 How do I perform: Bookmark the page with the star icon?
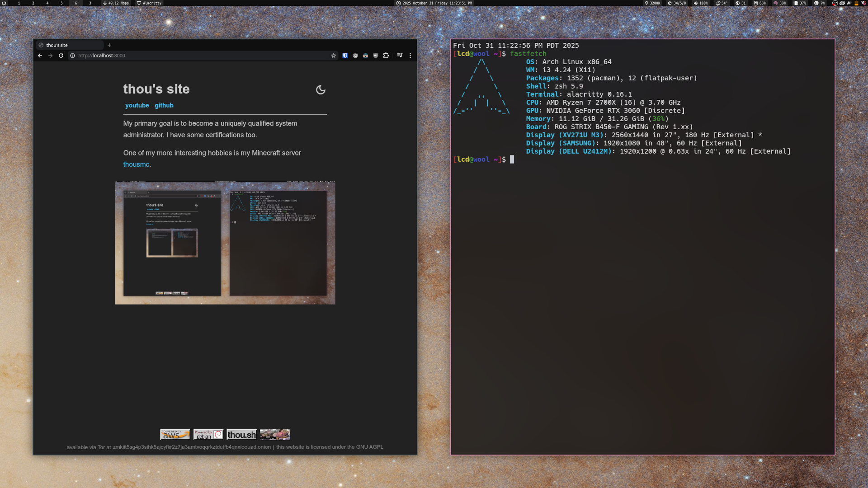pyautogui.click(x=334, y=55)
